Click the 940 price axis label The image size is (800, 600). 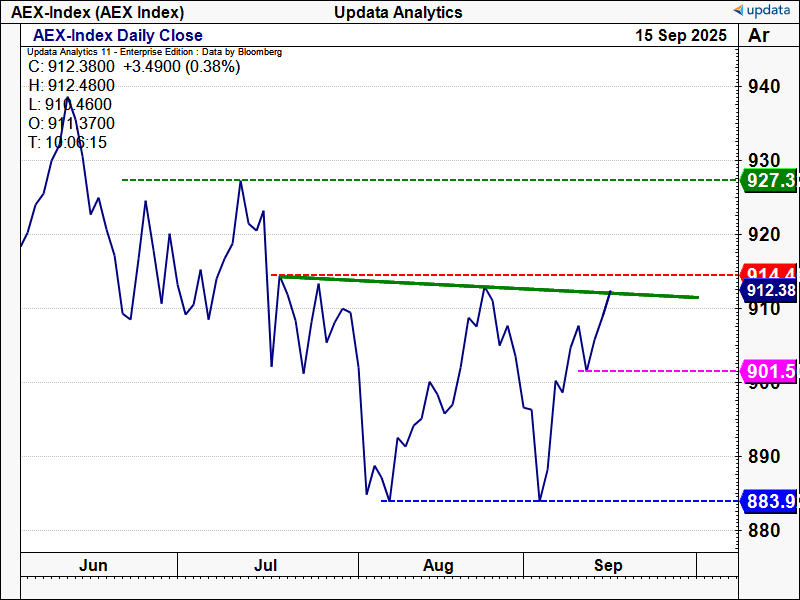pyautogui.click(x=764, y=87)
